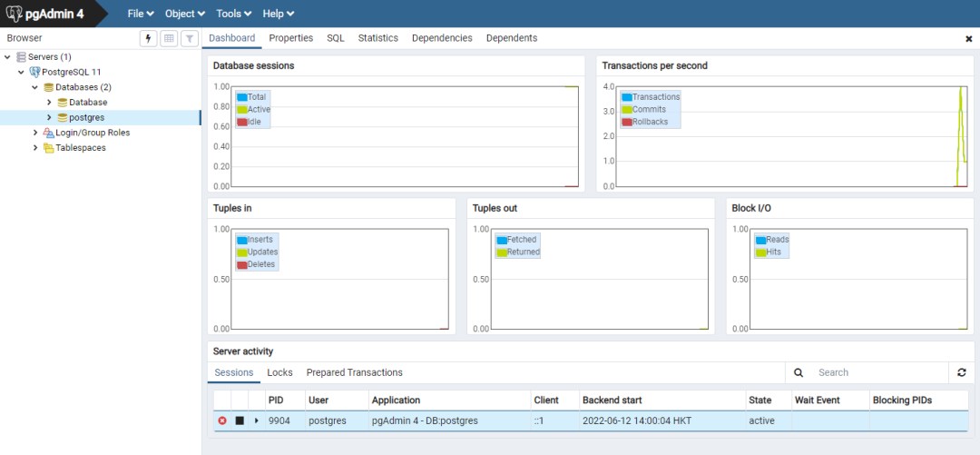This screenshot has width=980, height=455.
Task: Click the server activity Search field
Action: 879,372
